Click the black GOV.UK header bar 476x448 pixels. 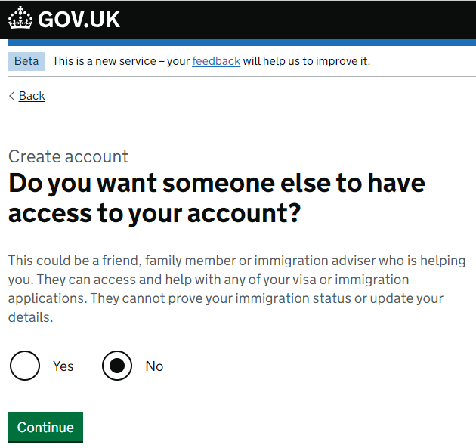pos(238,20)
